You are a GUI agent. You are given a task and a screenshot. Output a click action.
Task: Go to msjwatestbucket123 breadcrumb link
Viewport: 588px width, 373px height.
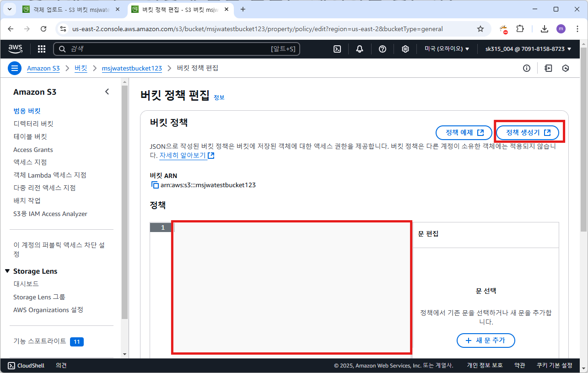pos(132,68)
